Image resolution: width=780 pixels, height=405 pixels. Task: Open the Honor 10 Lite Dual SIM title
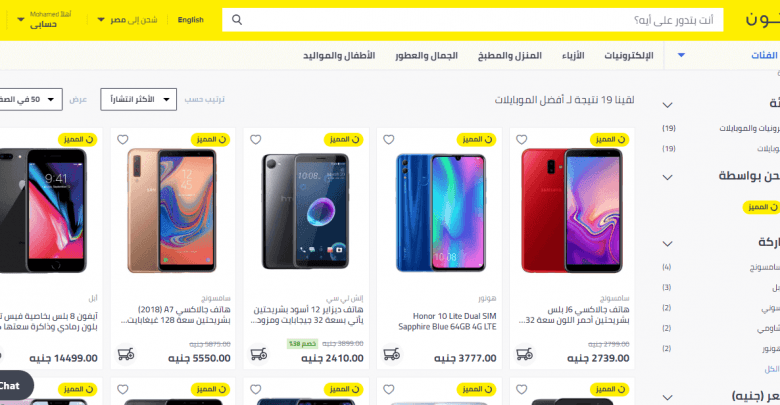point(447,321)
